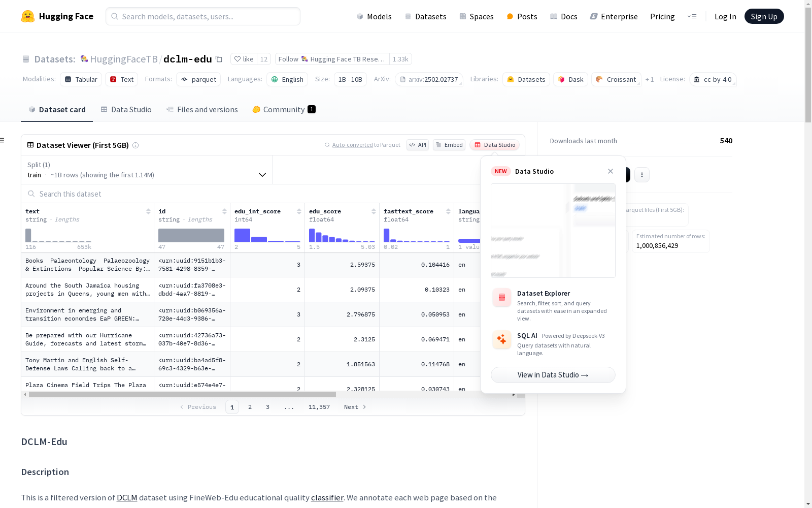Screen dimensions: 812x508
Task: Open the Docs menu item
Action: 564,16
